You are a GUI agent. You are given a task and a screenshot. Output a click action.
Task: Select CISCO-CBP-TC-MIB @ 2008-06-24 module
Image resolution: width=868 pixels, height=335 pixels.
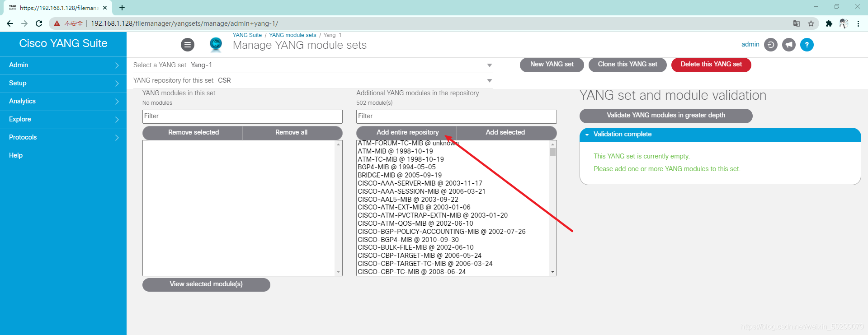[x=453, y=272]
